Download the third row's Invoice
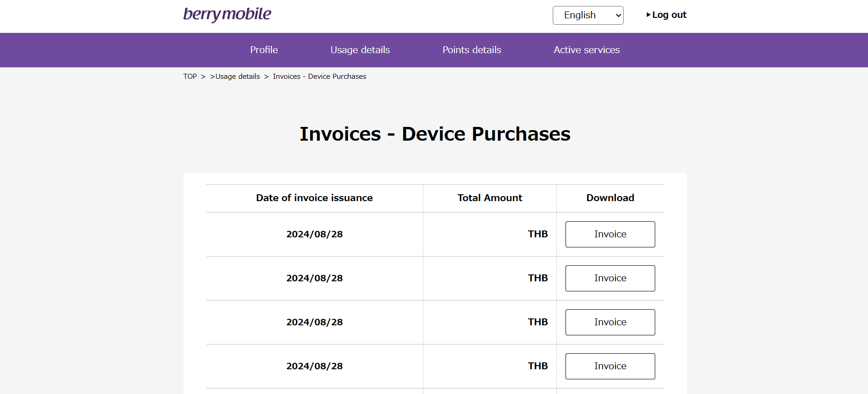868x394 pixels. [610, 322]
